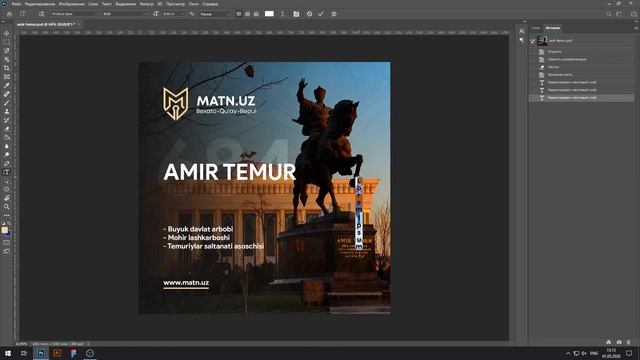Center text in options bar
This screenshot has height=360, width=640.
247,14
